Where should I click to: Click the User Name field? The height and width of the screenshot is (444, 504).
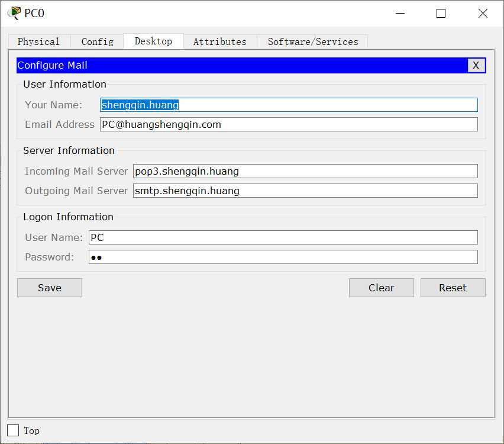coord(283,237)
